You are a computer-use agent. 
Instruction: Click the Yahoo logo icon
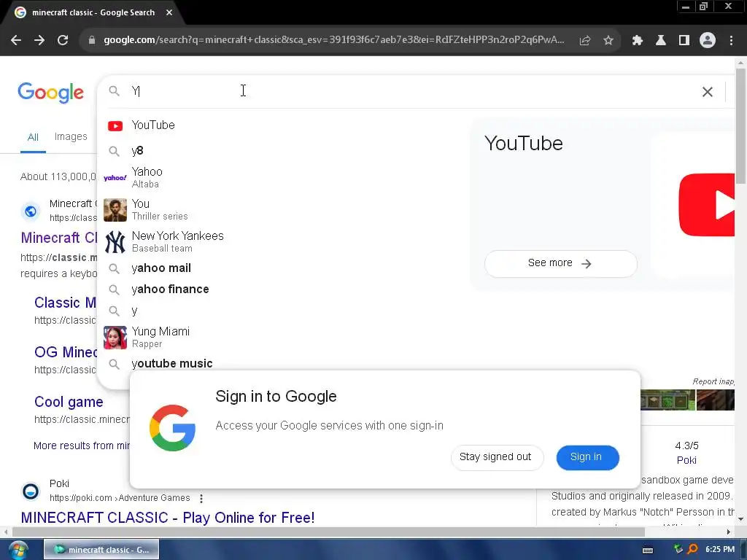coord(115,178)
